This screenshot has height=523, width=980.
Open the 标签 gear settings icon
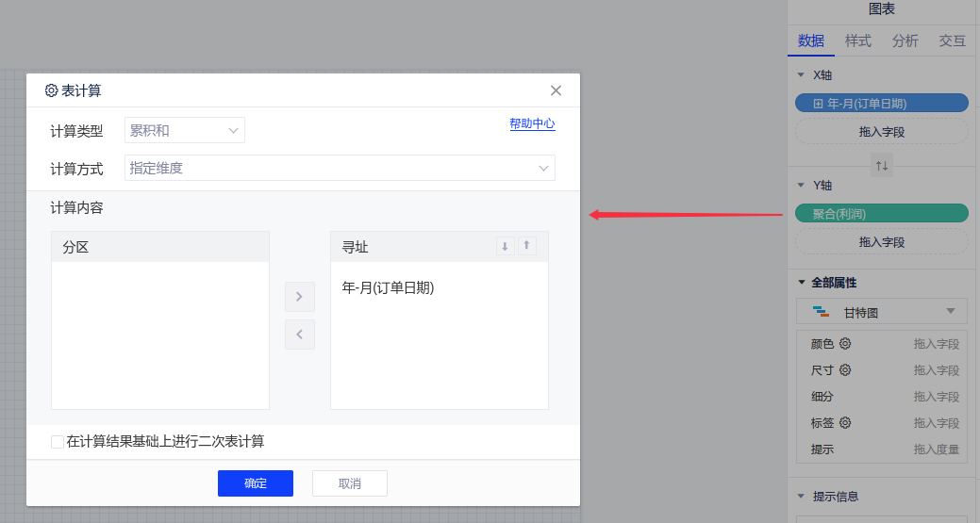click(x=845, y=423)
